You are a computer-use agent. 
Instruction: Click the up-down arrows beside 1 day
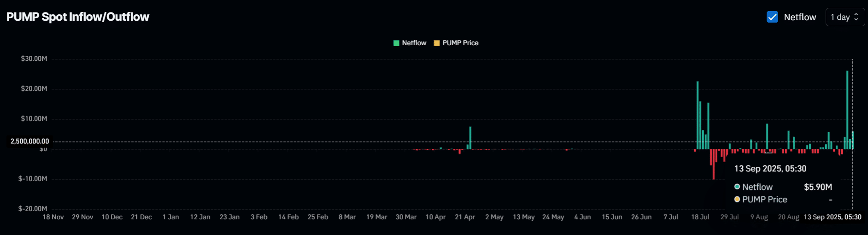tap(856, 17)
